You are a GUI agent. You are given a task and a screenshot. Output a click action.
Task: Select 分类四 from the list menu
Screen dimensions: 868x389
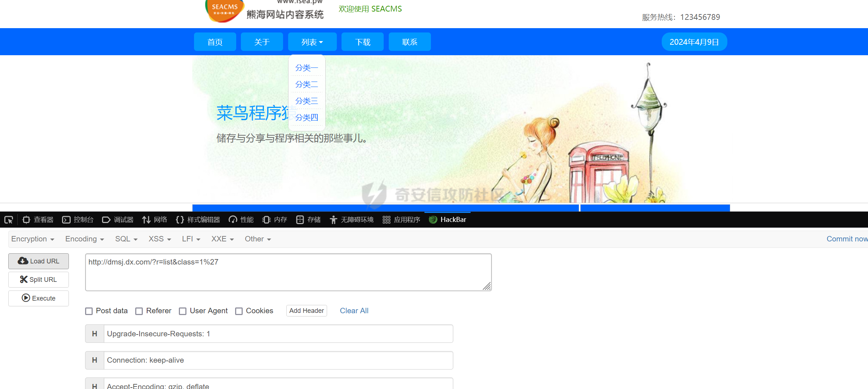pyautogui.click(x=307, y=117)
